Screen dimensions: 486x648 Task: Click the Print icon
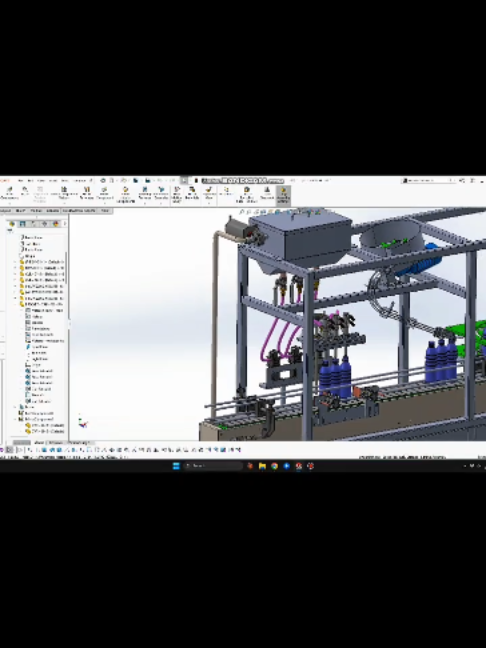tap(148, 181)
